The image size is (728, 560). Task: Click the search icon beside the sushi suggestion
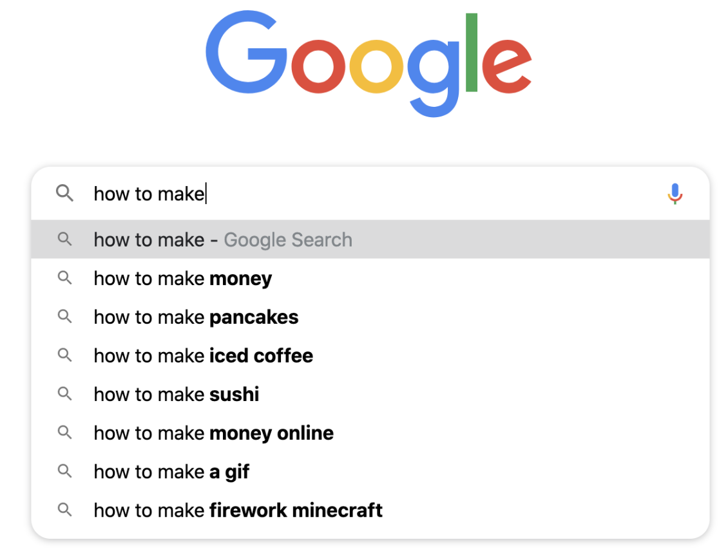pyautogui.click(x=64, y=394)
